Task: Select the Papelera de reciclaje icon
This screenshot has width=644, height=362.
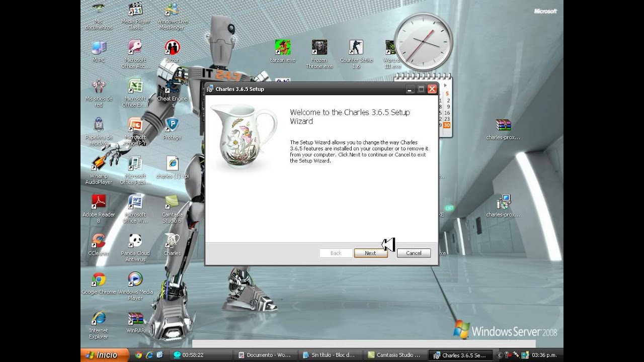Action: [99, 132]
